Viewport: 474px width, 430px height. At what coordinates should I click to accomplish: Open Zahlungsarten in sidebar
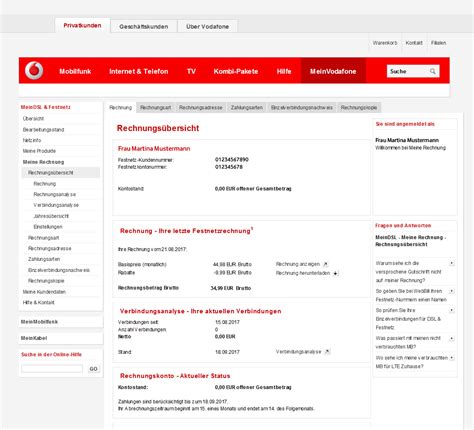tap(44, 259)
